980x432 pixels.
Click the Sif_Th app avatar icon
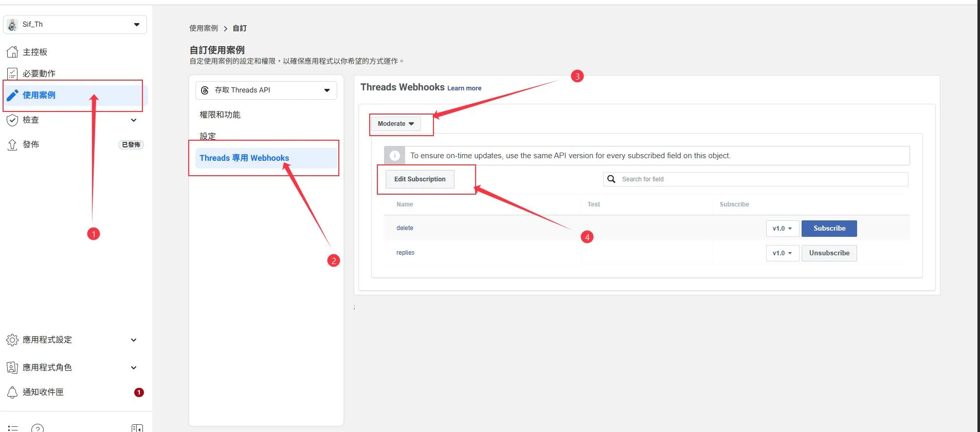[x=12, y=25]
